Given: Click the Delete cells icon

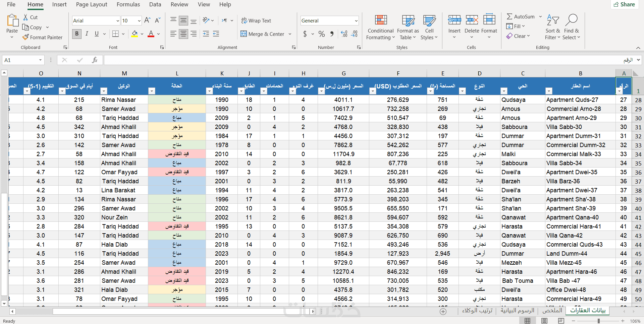Looking at the screenshot, I should (472, 20).
